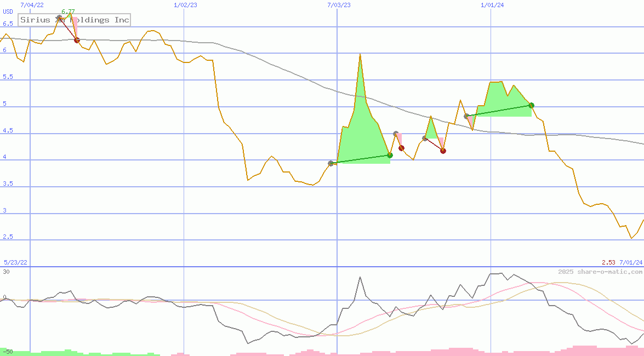The width and height of the screenshot is (644, 356).
Task: Click the USD currency label
Action: point(8,12)
